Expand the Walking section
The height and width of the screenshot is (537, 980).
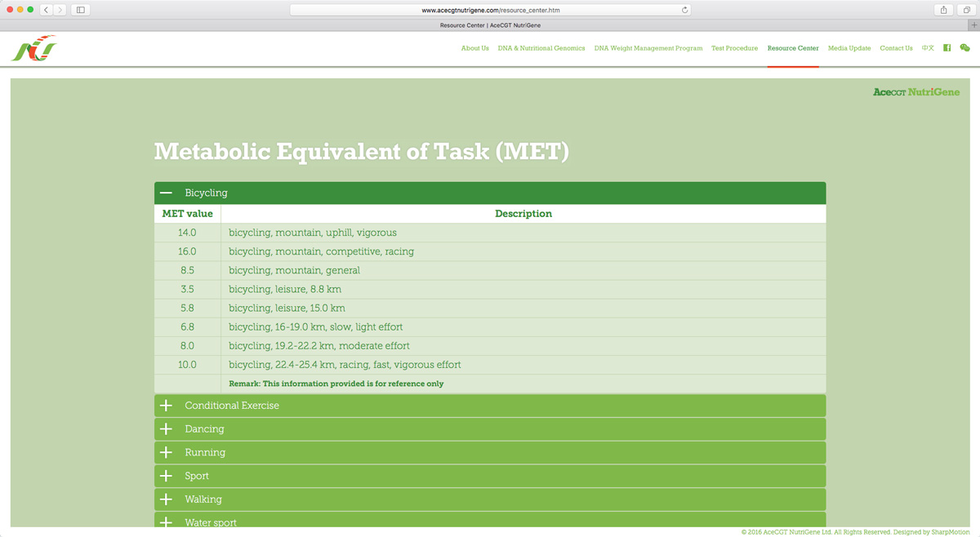pos(167,499)
